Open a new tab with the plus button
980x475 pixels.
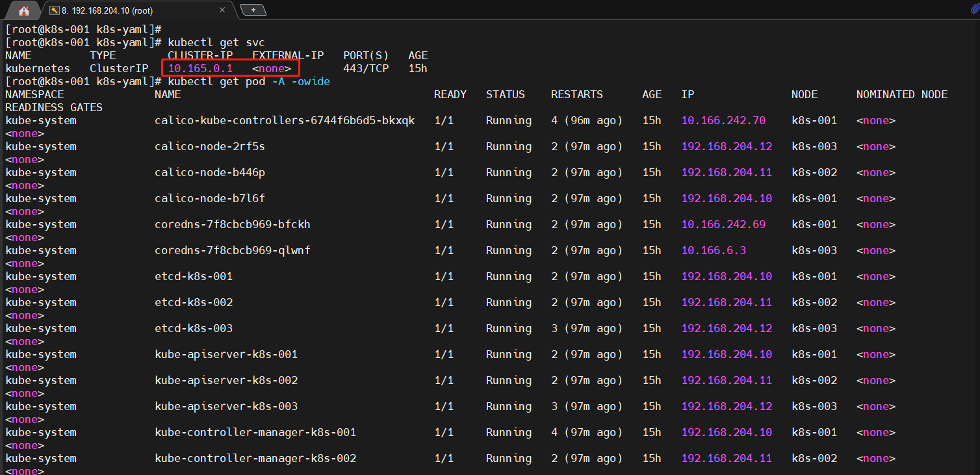(x=253, y=10)
